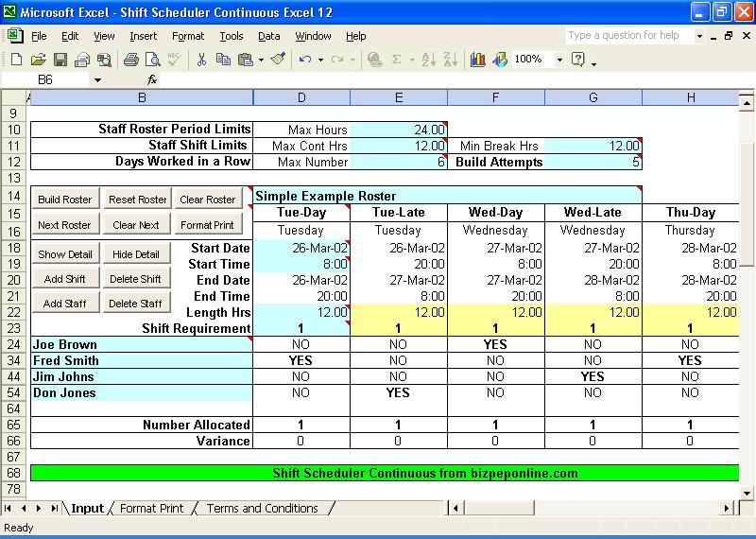The height and width of the screenshot is (539, 756).
Task: Expand the Paste options dropdown arrow
Action: pos(261,60)
